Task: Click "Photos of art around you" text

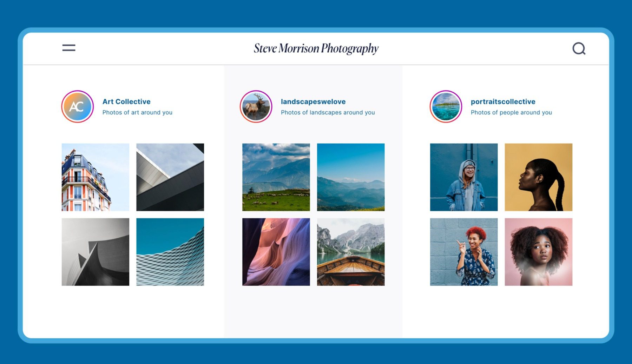Action: click(x=137, y=112)
